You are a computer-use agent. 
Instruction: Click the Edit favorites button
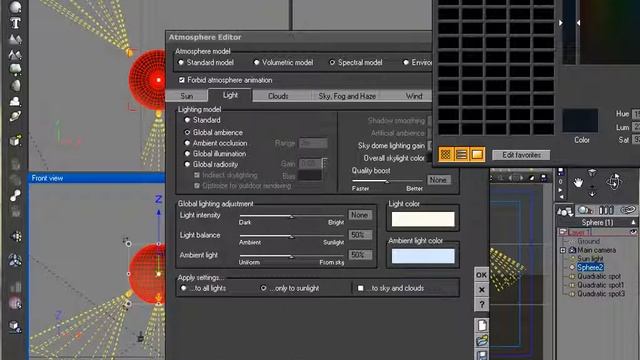pos(521,155)
